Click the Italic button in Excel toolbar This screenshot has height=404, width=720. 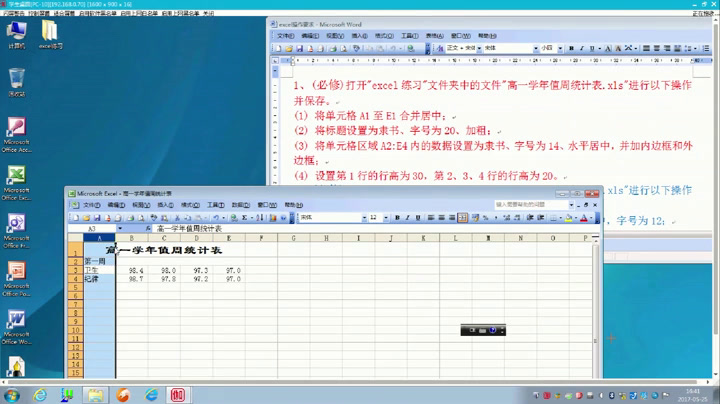[x=408, y=217]
